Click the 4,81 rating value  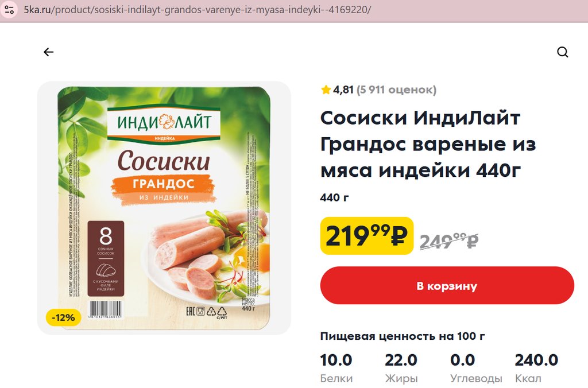coord(343,90)
